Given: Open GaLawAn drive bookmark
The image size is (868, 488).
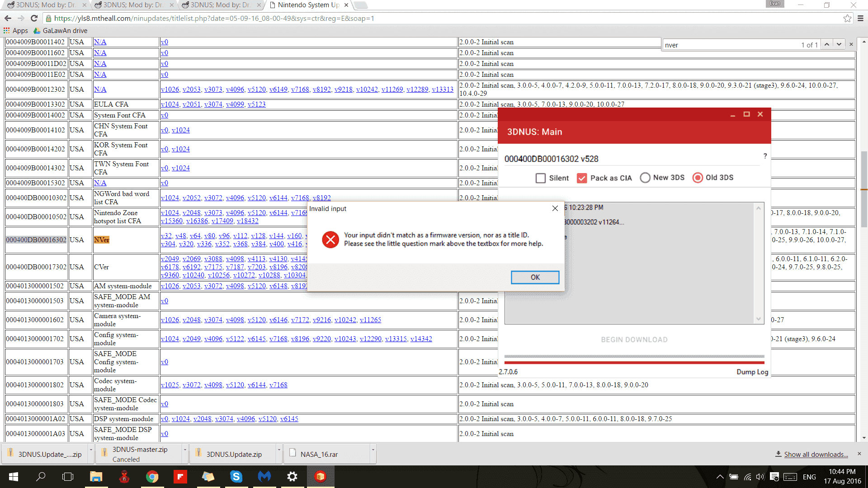Looking at the screenshot, I should [x=61, y=31].
